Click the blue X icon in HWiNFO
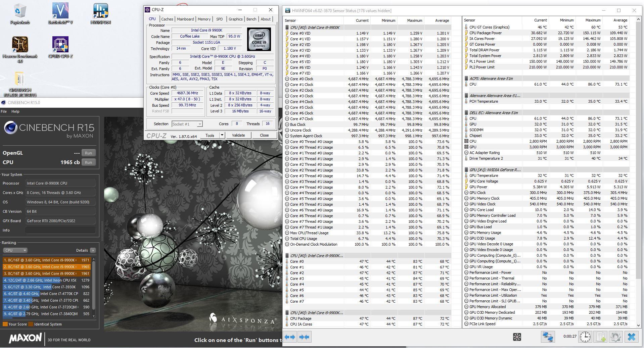Screen dimensions: 644x348 click(632, 337)
